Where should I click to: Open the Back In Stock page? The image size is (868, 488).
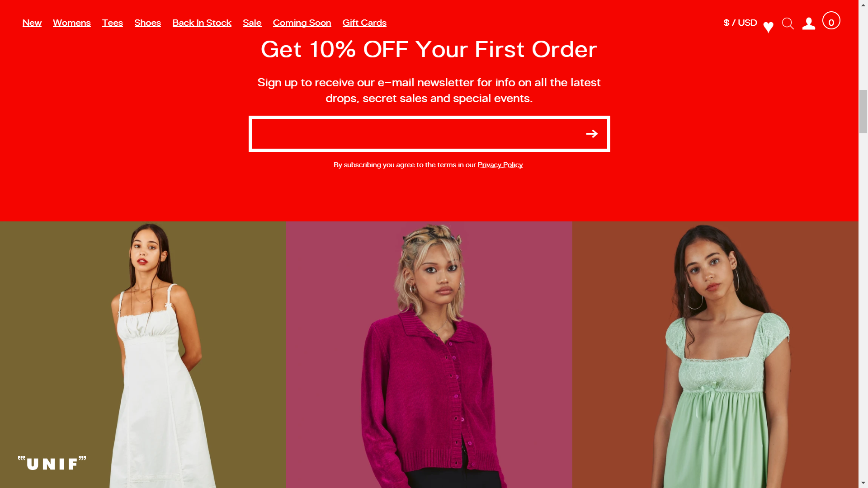coord(202,23)
